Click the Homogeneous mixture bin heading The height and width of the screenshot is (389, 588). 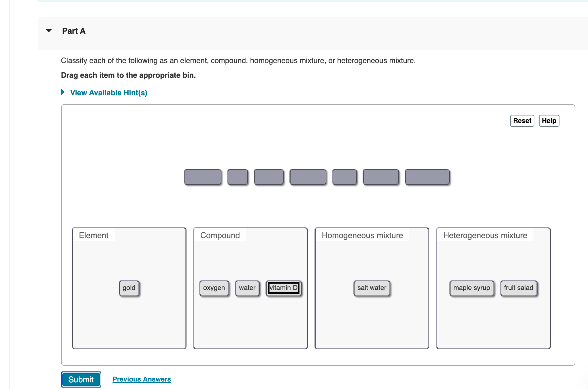click(362, 235)
